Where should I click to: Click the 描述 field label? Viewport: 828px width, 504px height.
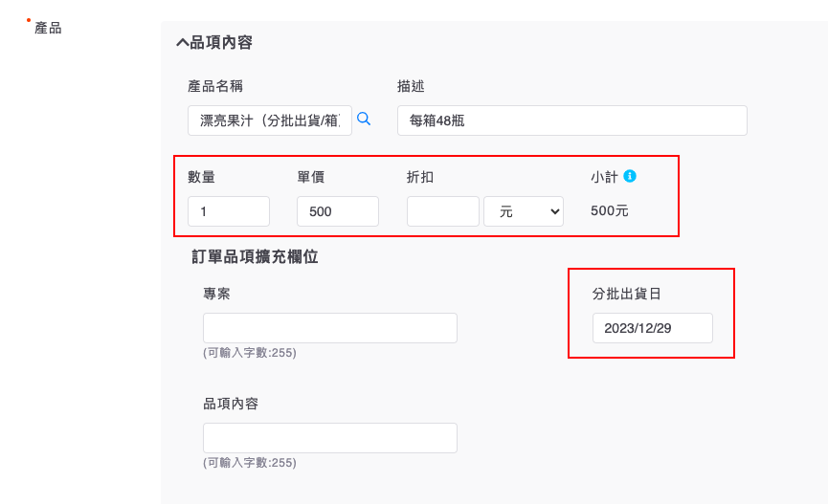(411, 86)
